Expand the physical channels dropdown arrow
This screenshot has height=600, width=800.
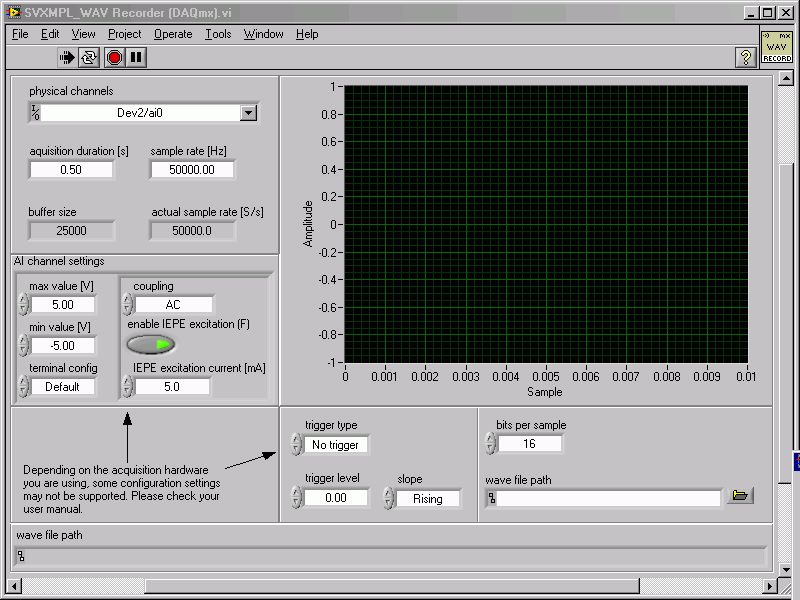[249, 113]
